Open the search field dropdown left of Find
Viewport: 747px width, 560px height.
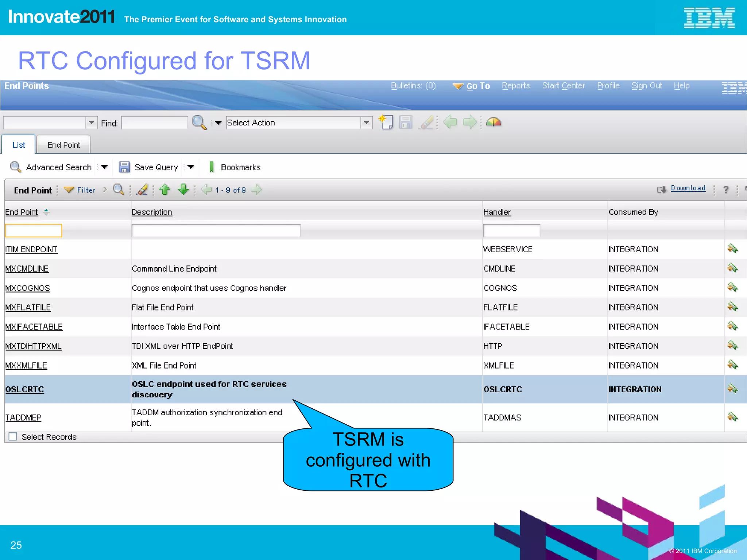[x=91, y=122]
